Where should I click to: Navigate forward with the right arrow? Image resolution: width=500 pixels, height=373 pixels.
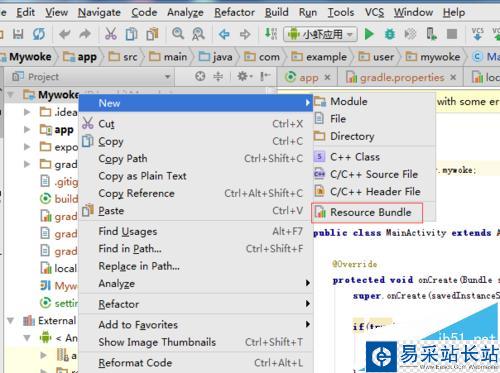(245, 34)
